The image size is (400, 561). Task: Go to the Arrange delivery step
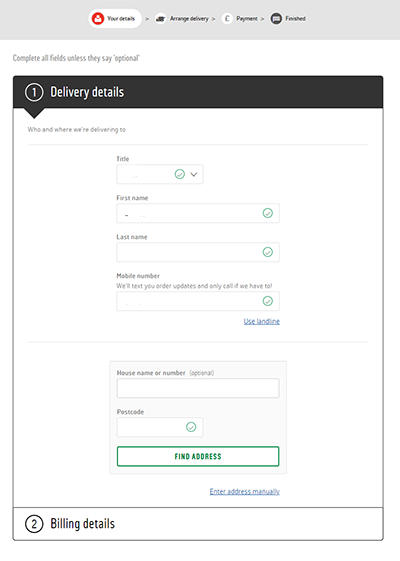[189, 19]
